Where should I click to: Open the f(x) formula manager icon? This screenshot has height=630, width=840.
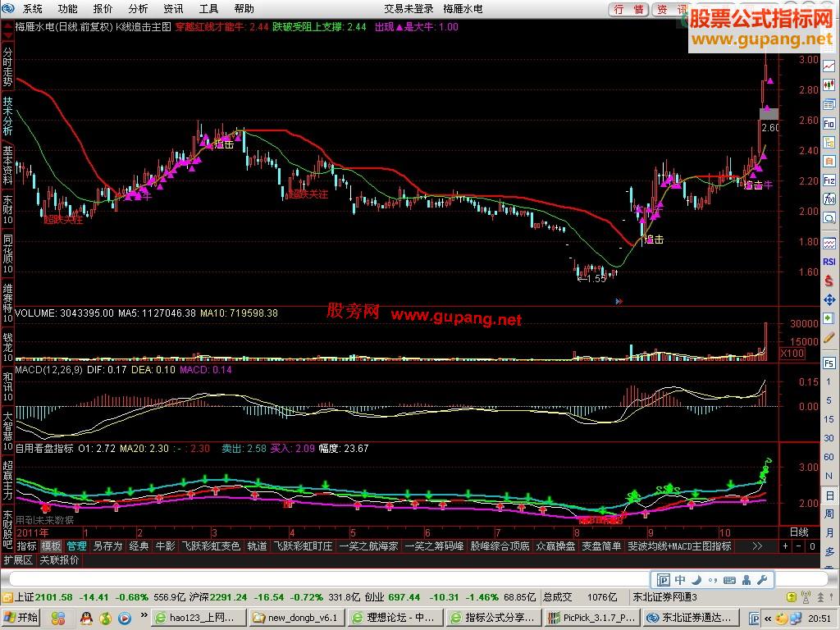tap(829, 199)
